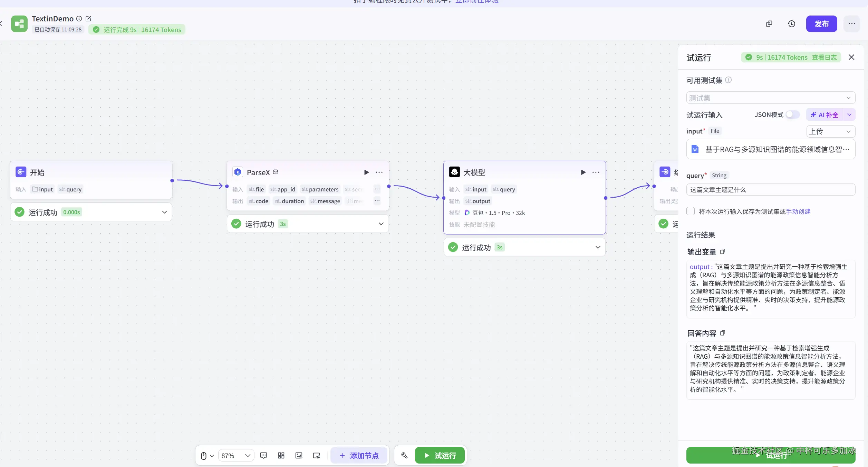Edit the TextinDemo name pencil icon

pos(88,19)
